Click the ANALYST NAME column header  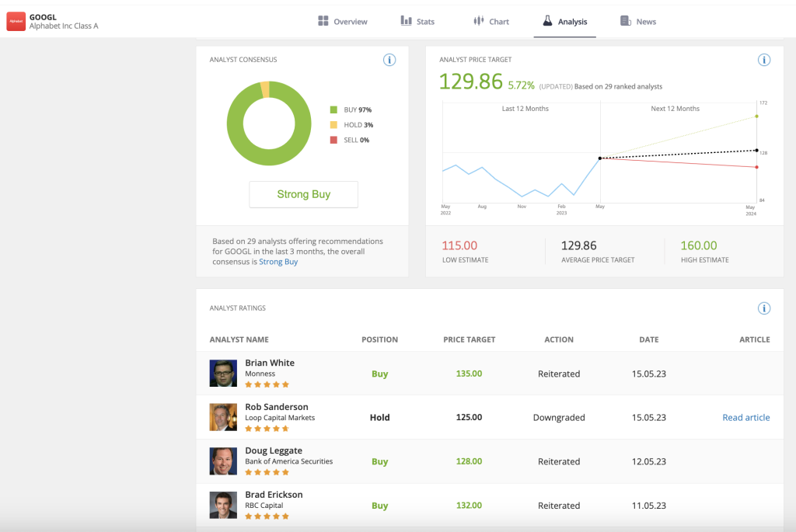[x=239, y=339]
